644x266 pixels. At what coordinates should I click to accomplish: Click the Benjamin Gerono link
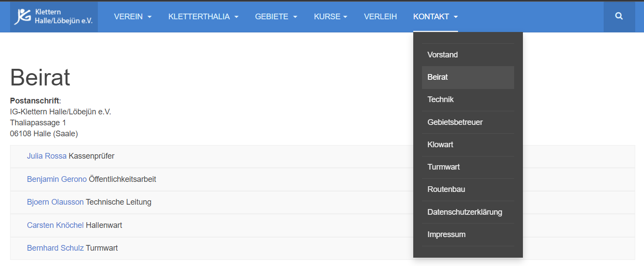tap(57, 179)
